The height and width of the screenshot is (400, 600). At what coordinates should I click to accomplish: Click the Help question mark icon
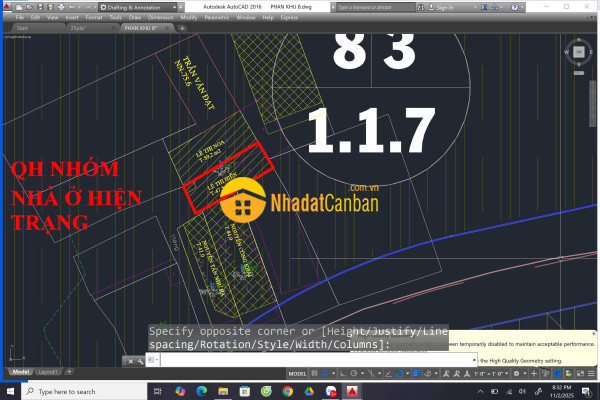(x=519, y=7)
